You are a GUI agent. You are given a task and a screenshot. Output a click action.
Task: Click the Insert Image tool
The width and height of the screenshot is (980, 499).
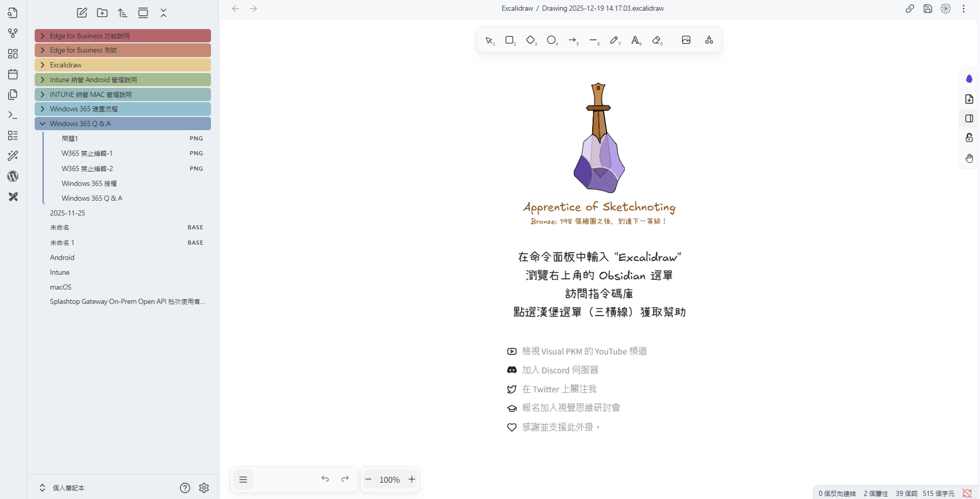(x=686, y=40)
